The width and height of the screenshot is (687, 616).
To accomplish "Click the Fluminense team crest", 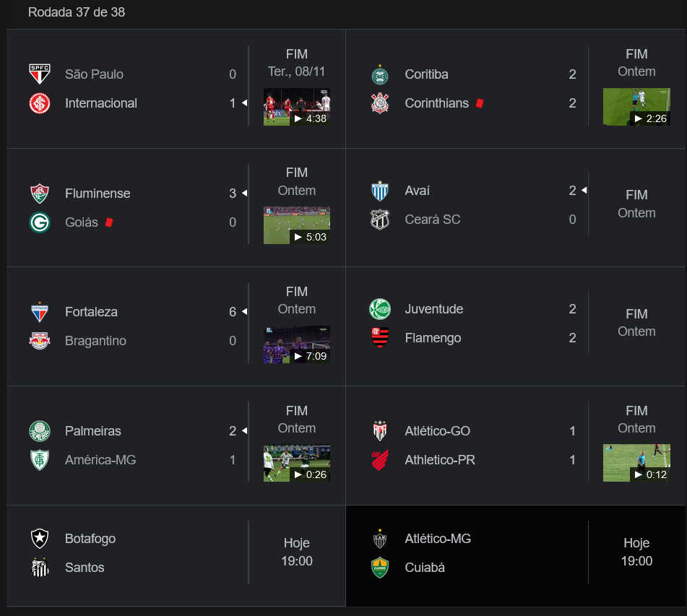I will point(40,194).
